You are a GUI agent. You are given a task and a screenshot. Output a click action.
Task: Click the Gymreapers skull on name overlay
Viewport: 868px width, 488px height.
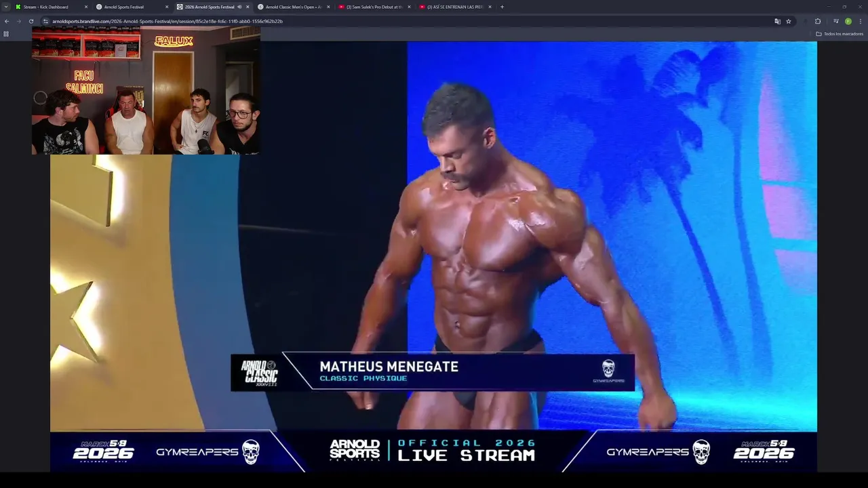pyautogui.click(x=608, y=369)
